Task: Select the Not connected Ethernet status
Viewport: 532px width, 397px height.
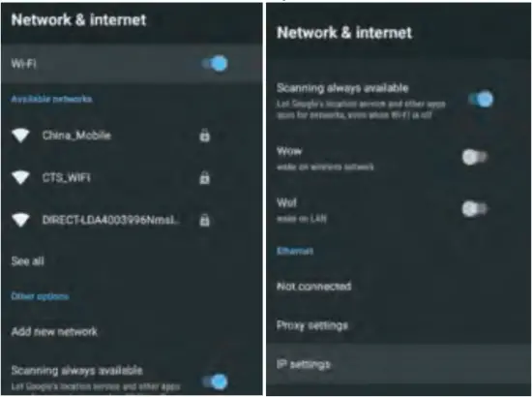Action: pos(313,287)
